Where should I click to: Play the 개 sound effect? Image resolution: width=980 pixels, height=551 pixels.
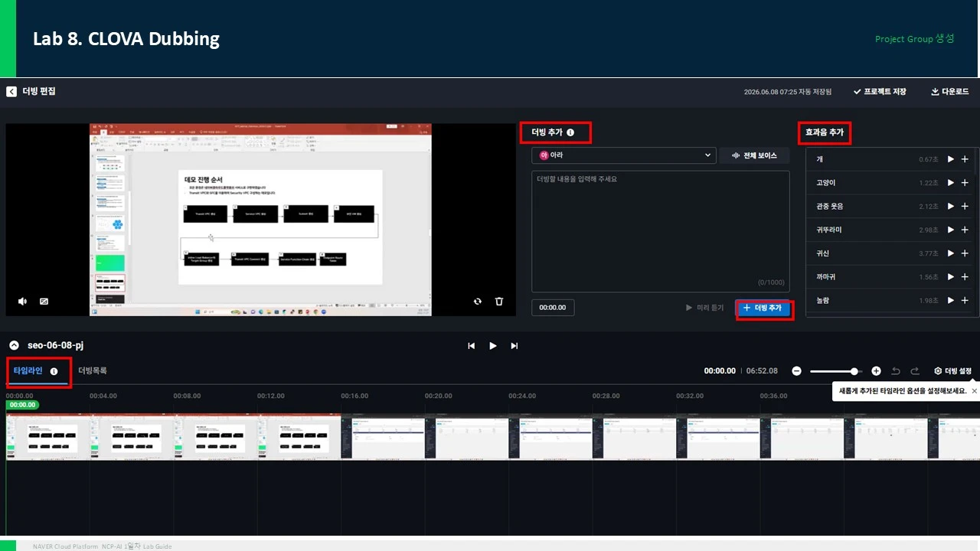950,159
